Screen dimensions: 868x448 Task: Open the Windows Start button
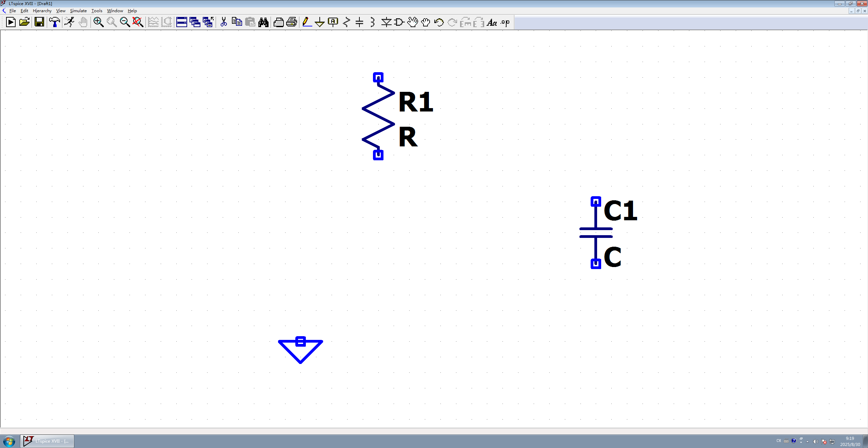(9, 441)
